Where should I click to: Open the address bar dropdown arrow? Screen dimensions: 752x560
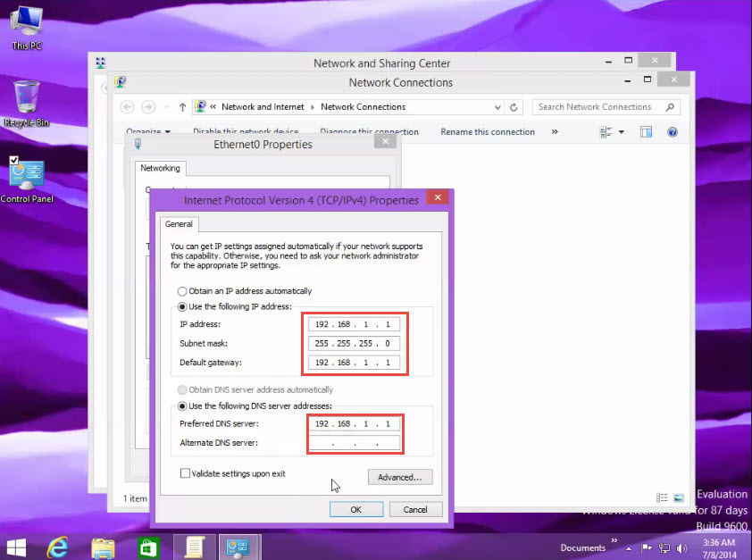(498, 106)
